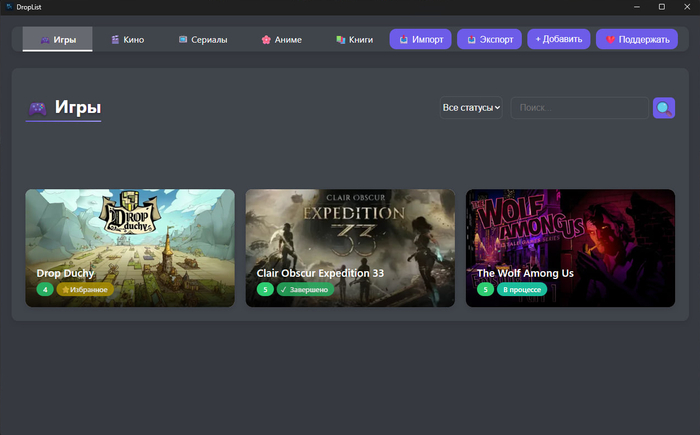Add a new entry with Добавить
This screenshot has width=700, height=435.
(x=558, y=39)
